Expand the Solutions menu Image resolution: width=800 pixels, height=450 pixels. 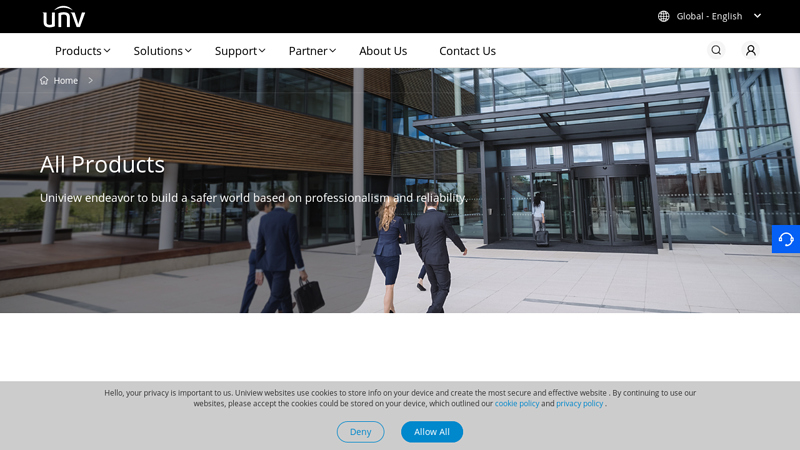(x=162, y=51)
